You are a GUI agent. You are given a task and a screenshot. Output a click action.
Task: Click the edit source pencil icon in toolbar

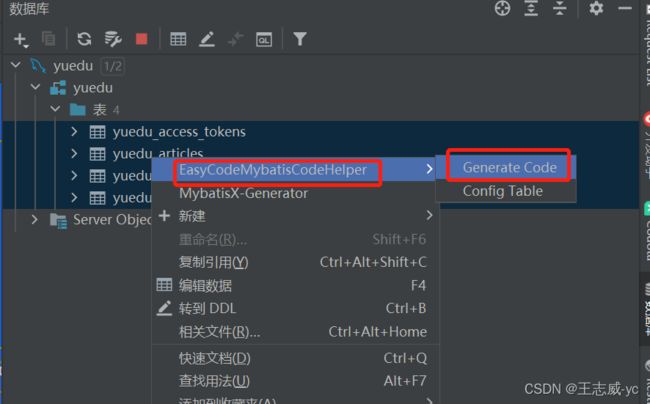tap(207, 39)
